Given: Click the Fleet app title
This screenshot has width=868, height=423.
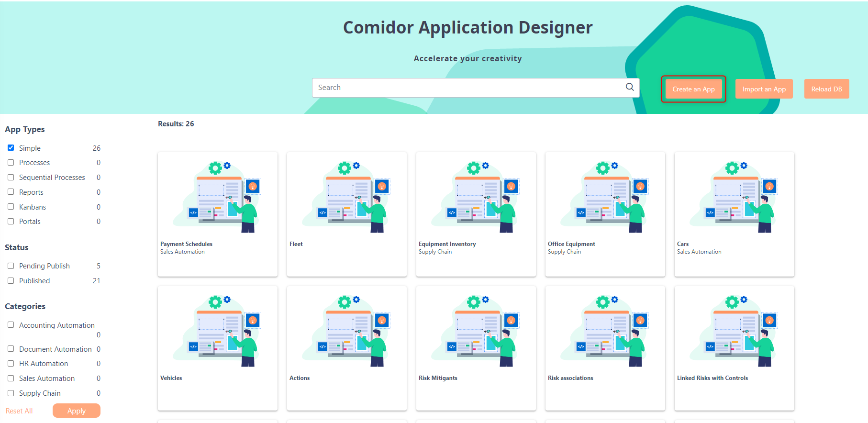Looking at the screenshot, I should 296,244.
